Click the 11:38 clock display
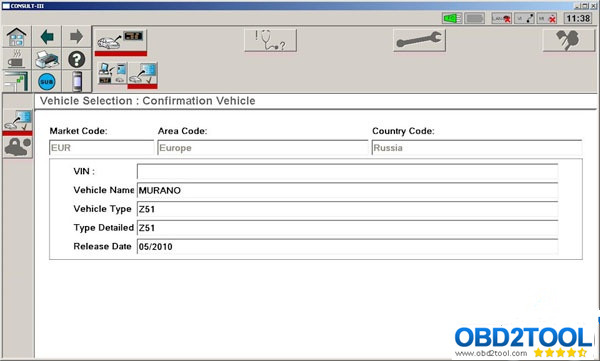 (578, 18)
